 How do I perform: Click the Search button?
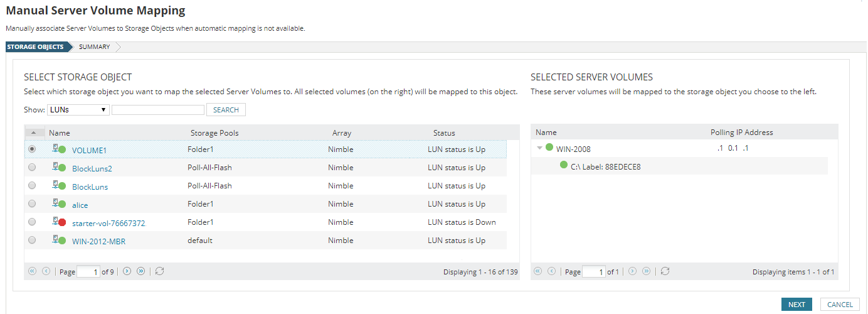(226, 110)
